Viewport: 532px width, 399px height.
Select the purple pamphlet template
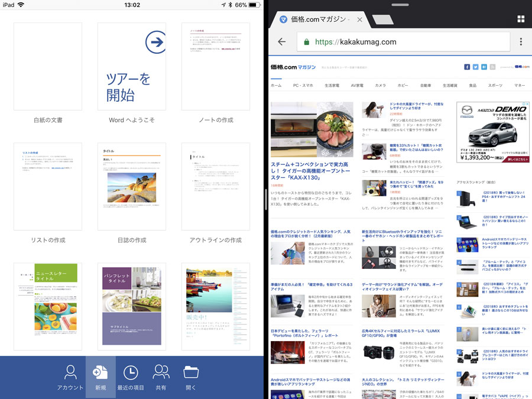132,306
